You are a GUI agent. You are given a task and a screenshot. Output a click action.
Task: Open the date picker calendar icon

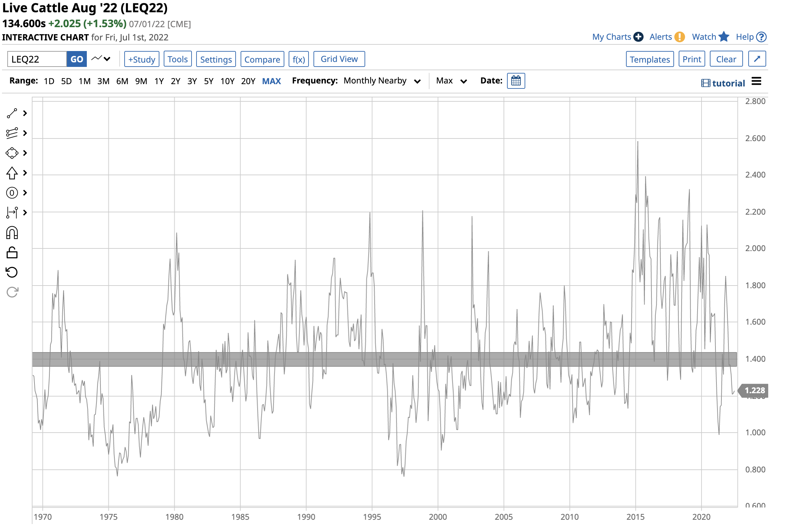[x=516, y=81]
